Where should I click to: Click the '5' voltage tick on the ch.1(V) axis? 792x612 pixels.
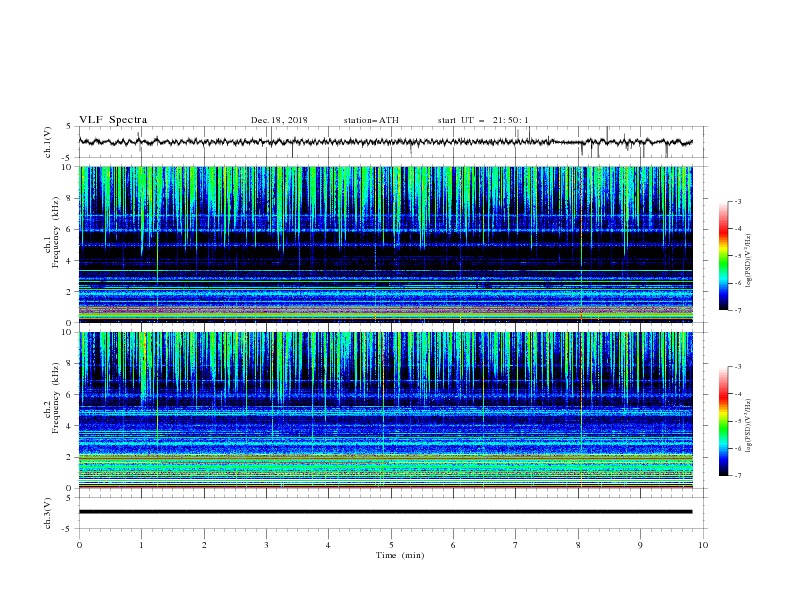pos(70,126)
